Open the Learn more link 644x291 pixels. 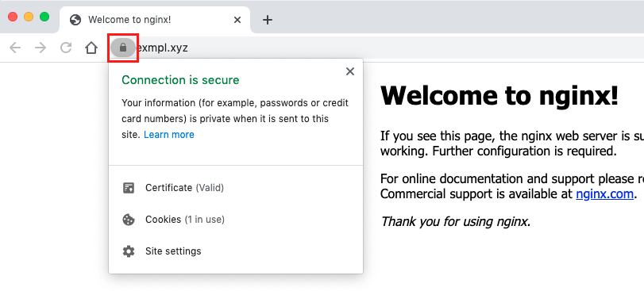[169, 135]
